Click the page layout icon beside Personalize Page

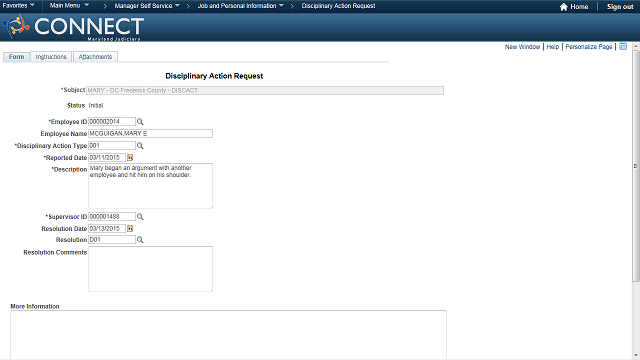click(x=623, y=47)
